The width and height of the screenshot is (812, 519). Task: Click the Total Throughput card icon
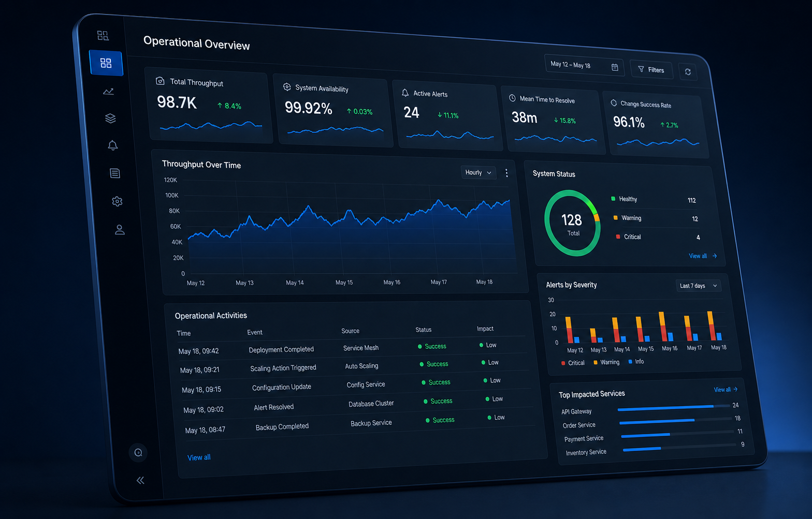click(160, 81)
